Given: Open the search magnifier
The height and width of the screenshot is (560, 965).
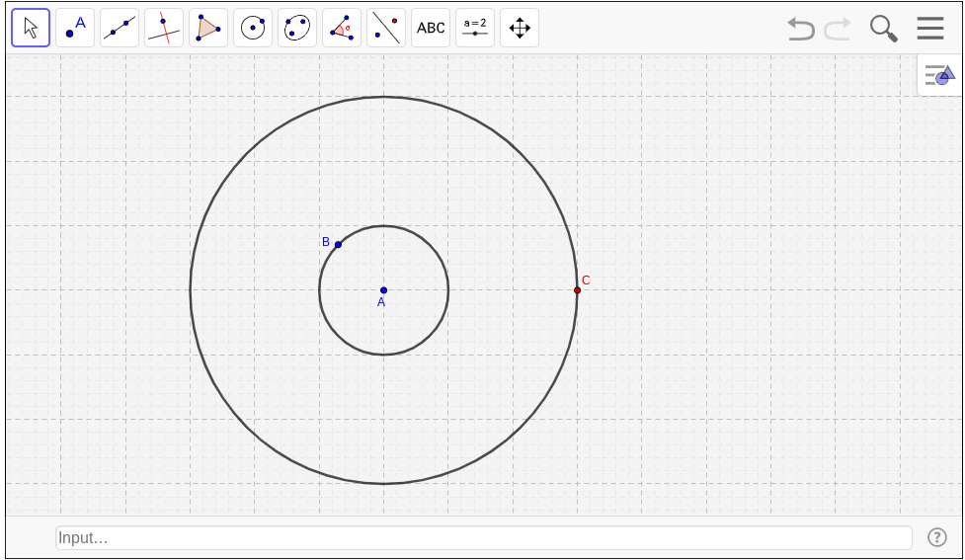Looking at the screenshot, I should coord(883,29).
